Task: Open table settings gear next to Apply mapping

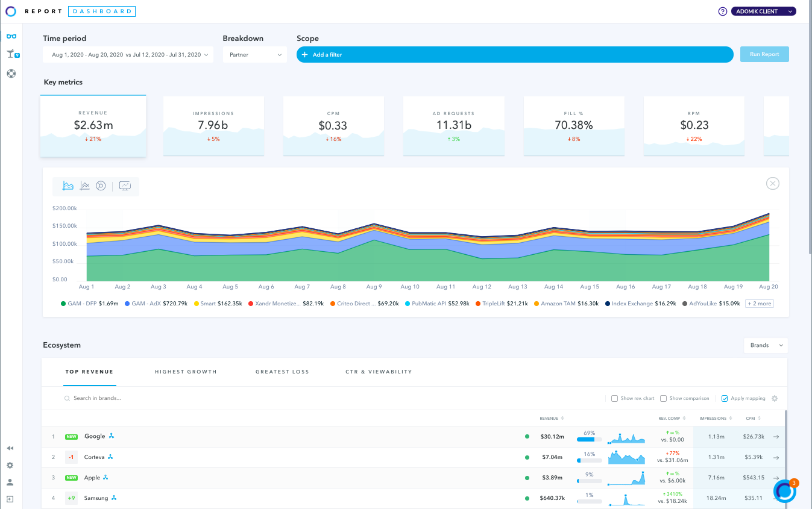Action: pos(775,398)
